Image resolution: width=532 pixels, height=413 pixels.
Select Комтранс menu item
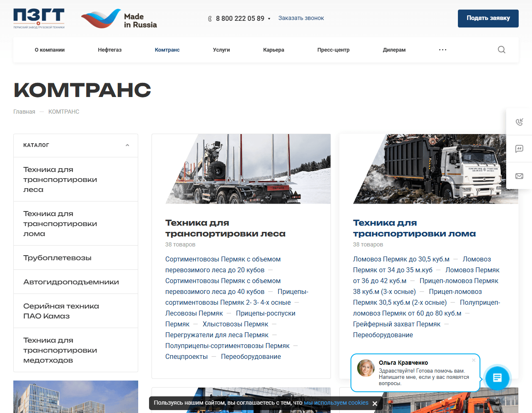pyautogui.click(x=167, y=50)
